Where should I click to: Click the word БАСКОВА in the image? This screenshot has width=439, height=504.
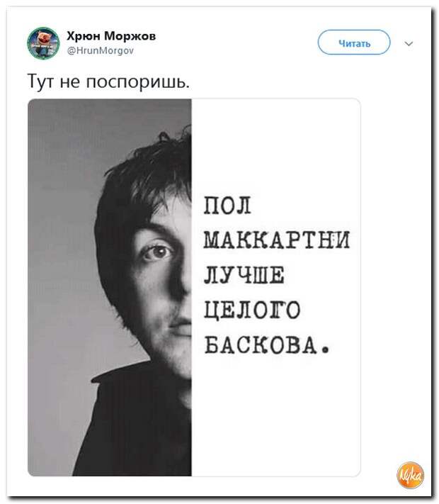point(260,345)
